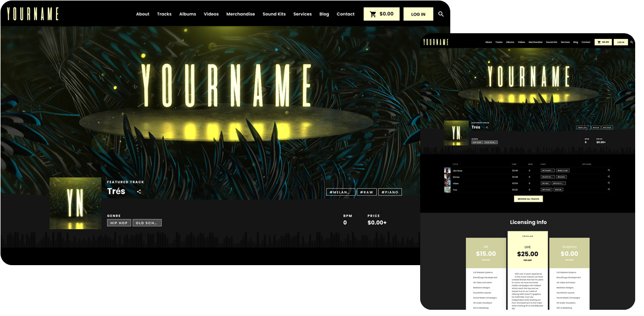Open Merchandise in small window menu
Viewport: 644px width, 316px height.
pyautogui.click(x=535, y=42)
